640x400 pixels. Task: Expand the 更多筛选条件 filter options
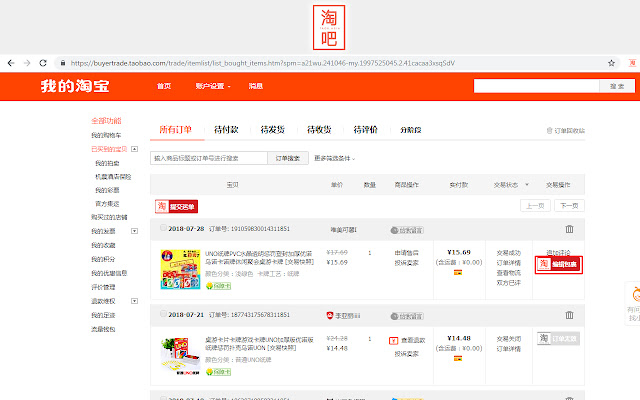click(334, 158)
